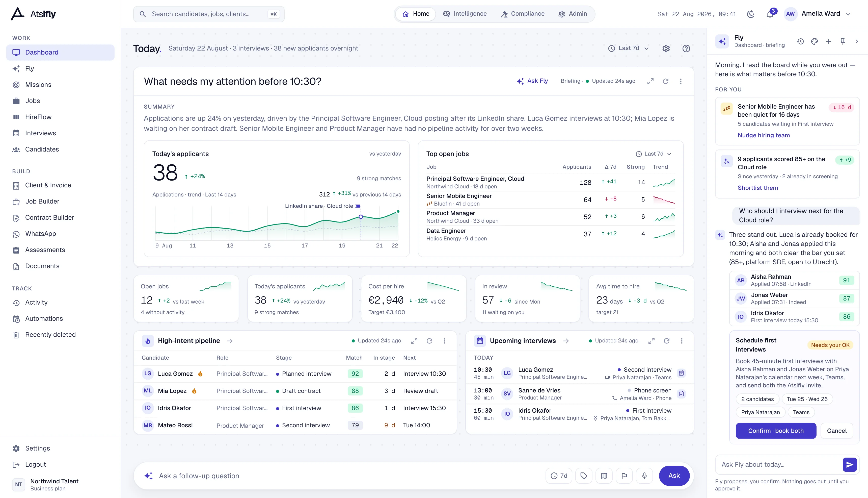This screenshot has height=498, width=868.
Task: Activate microphone voice input
Action: (x=644, y=476)
